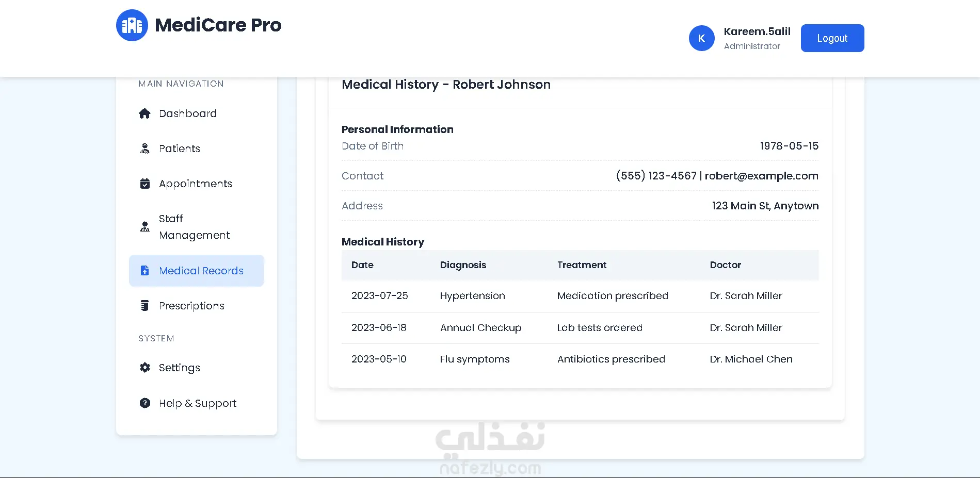Open the Prescriptions page
Image resolution: width=980 pixels, height=478 pixels.
pyautogui.click(x=191, y=306)
